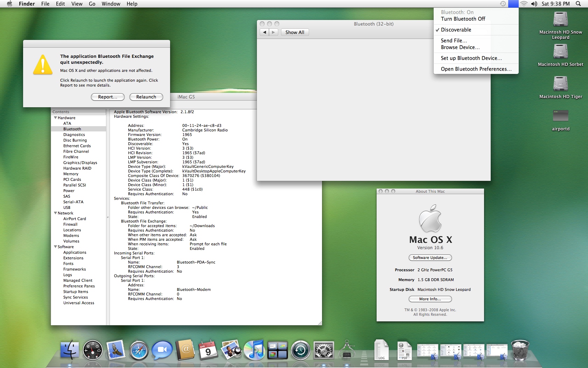The width and height of the screenshot is (588, 368).
Task: Open Time Machine in the Dock
Action: point(301,350)
